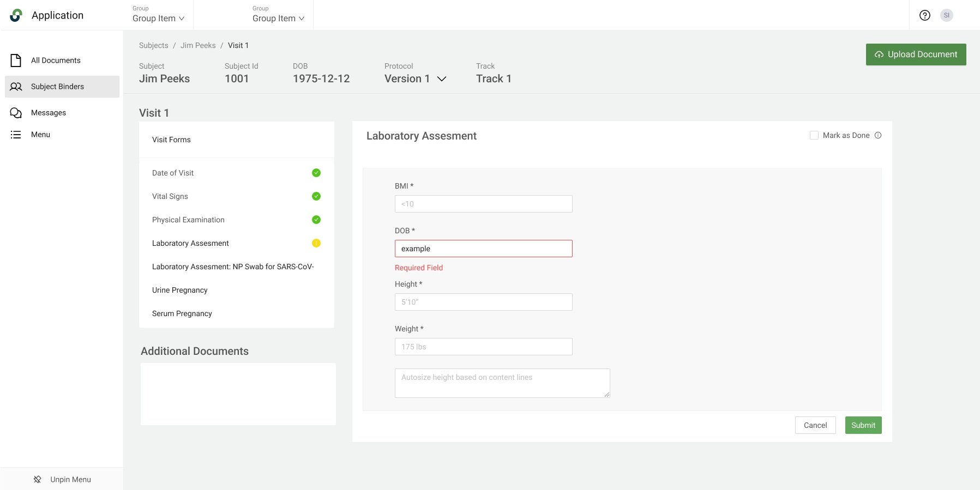Viewport: 980px width, 490px height.
Task: Open Laboratory Assesment: NP Swab for SARS-CoV-
Action: pyautogui.click(x=237, y=267)
